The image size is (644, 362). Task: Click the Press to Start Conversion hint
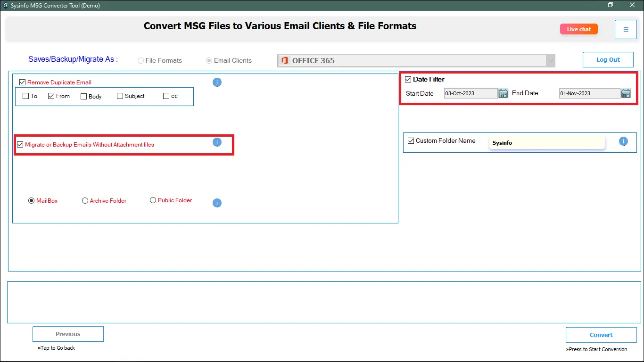pyautogui.click(x=596, y=350)
